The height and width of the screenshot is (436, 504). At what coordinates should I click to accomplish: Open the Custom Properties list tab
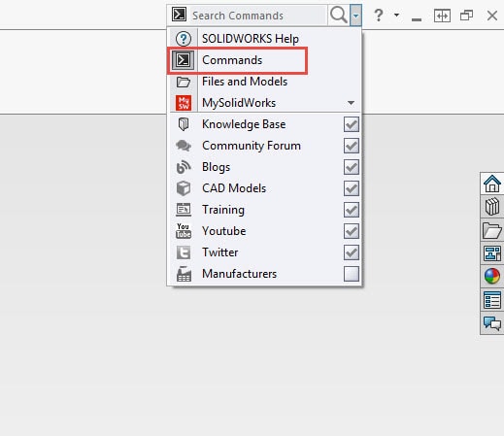point(492,300)
